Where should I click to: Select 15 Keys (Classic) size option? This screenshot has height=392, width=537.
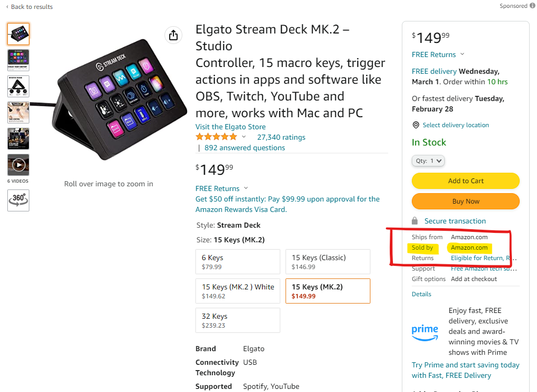[x=328, y=262]
